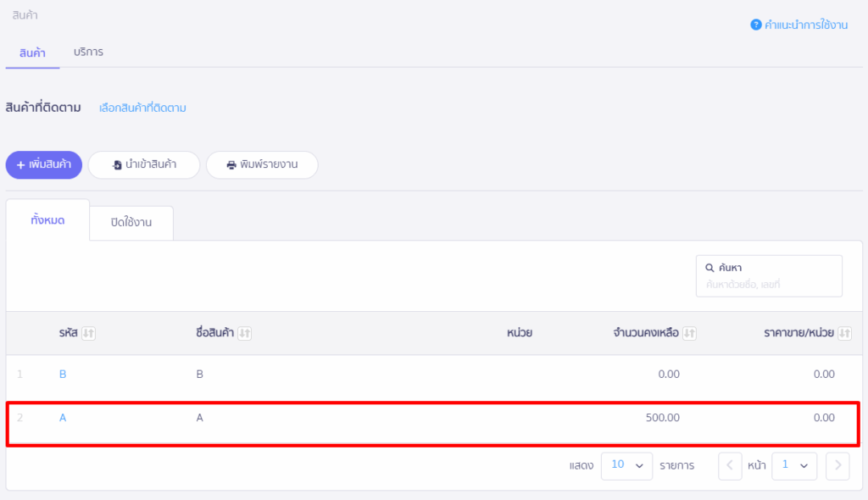This screenshot has height=500, width=868.
Task: Open the เลือกสินค้าที่ติดตาม link
Action: point(142,108)
